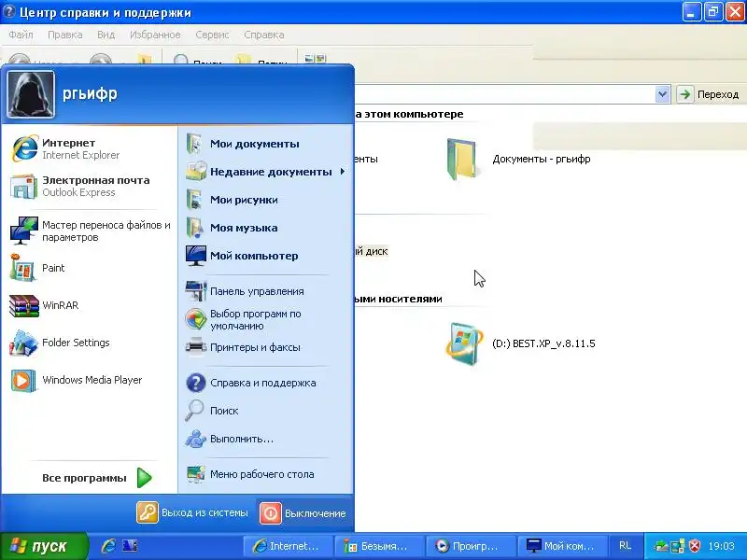Open Документы - ргьифр folder

click(518, 159)
